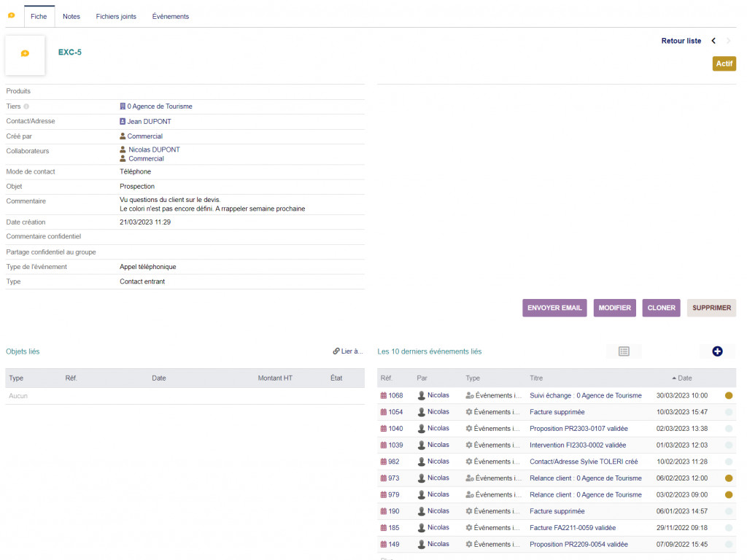This screenshot has height=560, width=747.
Task: Click the Titre column header
Action: tap(536, 378)
